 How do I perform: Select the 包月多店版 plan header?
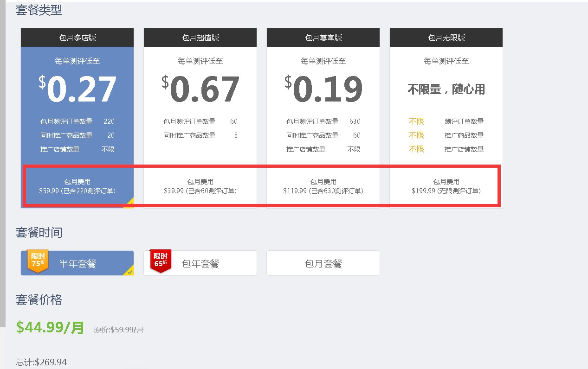click(x=78, y=38)
